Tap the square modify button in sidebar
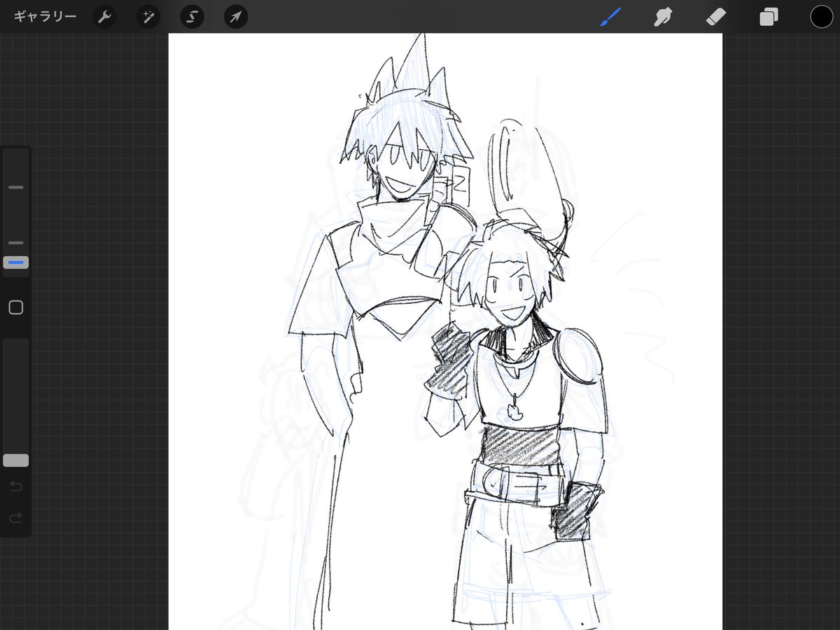The width and height of the screenshot is (840, 630). pyautogui.click(x=16, y=307)
